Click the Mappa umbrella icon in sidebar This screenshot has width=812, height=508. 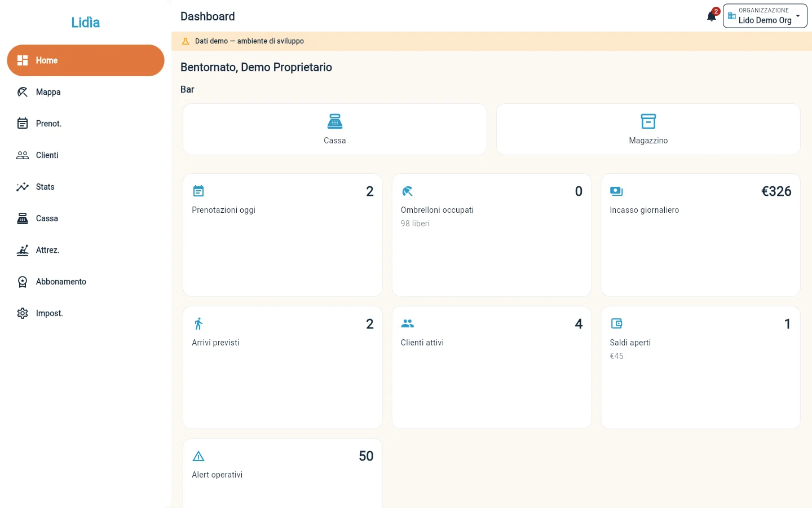pos(23,92)
